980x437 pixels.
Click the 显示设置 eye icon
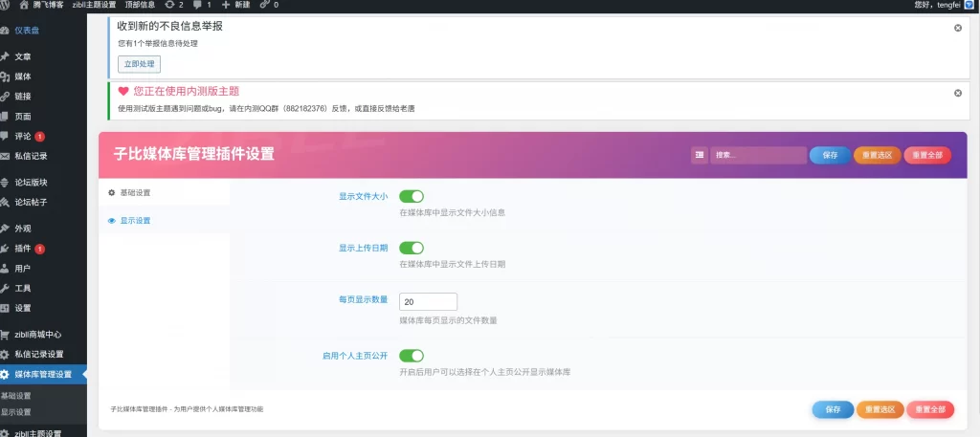click(111, 220)
